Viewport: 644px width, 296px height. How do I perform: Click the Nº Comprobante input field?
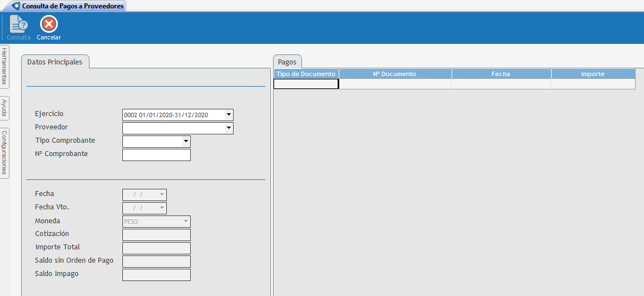(156, 155)
